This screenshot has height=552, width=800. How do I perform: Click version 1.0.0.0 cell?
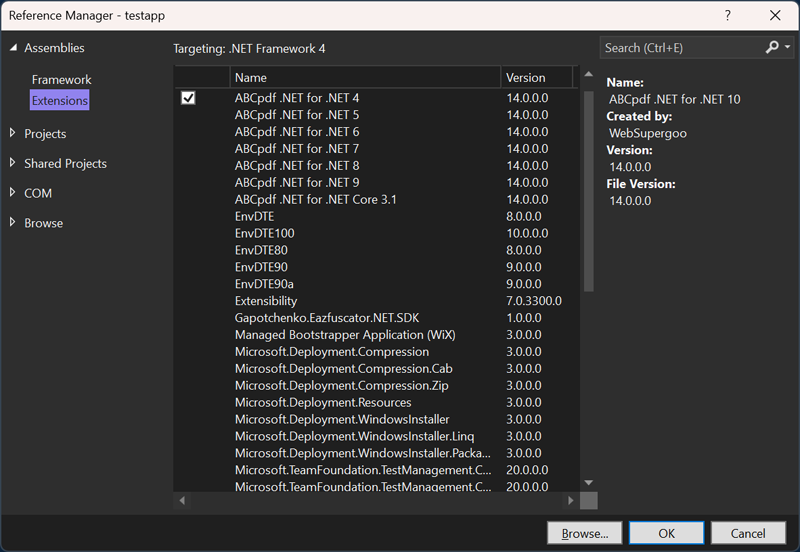click(x=523, y=317)
